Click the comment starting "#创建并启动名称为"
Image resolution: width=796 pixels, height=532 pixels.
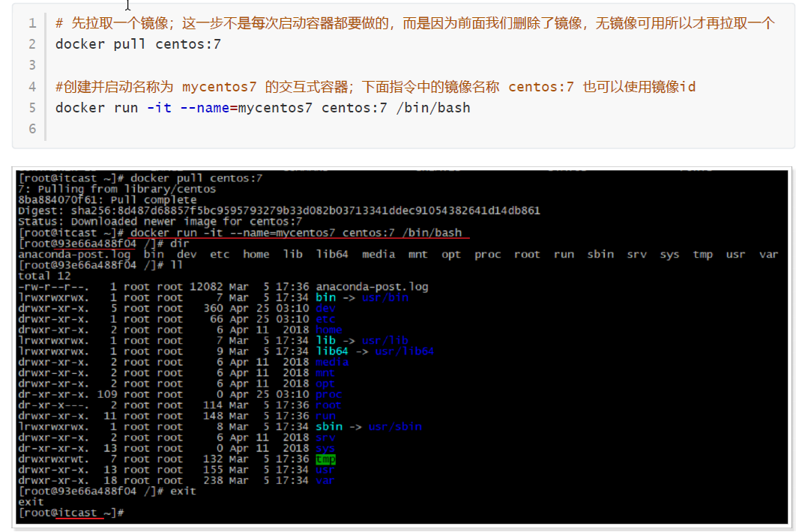tap(376, 86)
